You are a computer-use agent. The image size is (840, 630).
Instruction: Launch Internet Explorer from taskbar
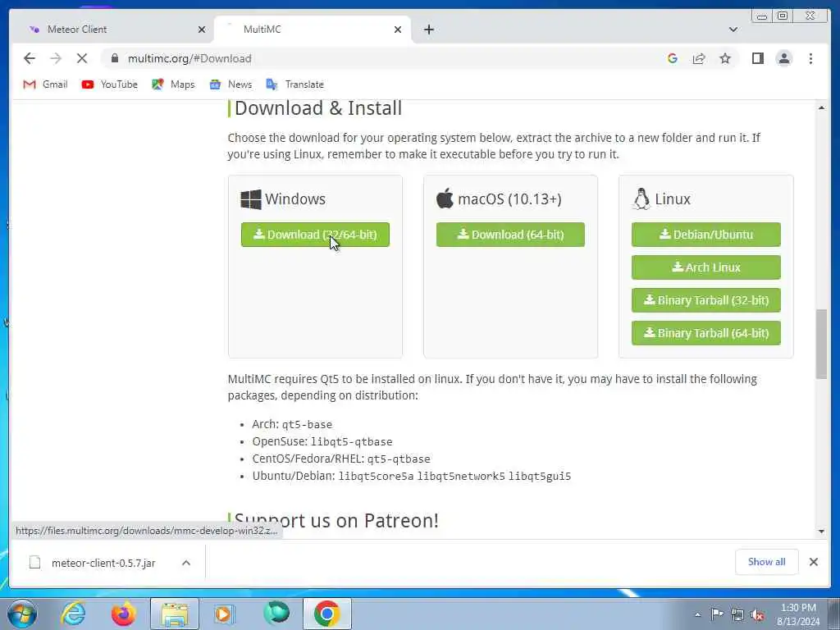pos(73,614)
